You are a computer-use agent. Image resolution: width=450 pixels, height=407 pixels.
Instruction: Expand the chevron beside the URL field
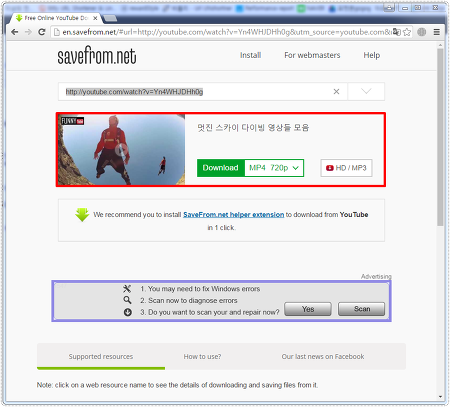click(x=366, y=91)
